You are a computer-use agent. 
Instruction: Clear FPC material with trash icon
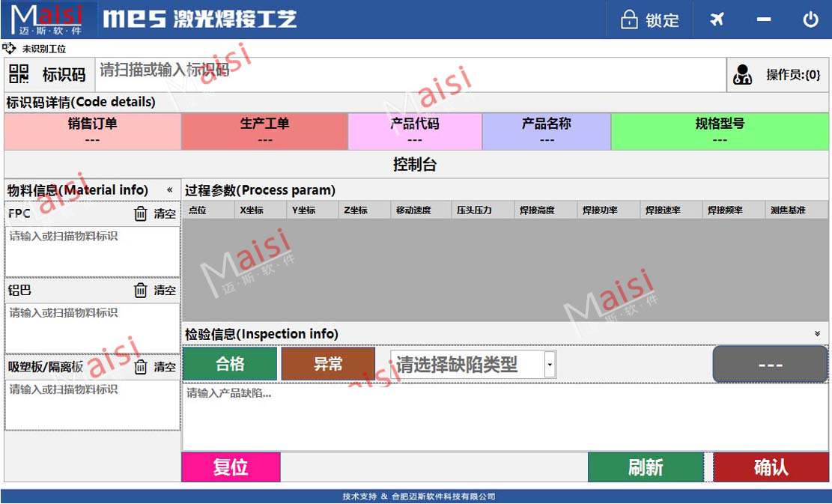click(x=140, y=214)
